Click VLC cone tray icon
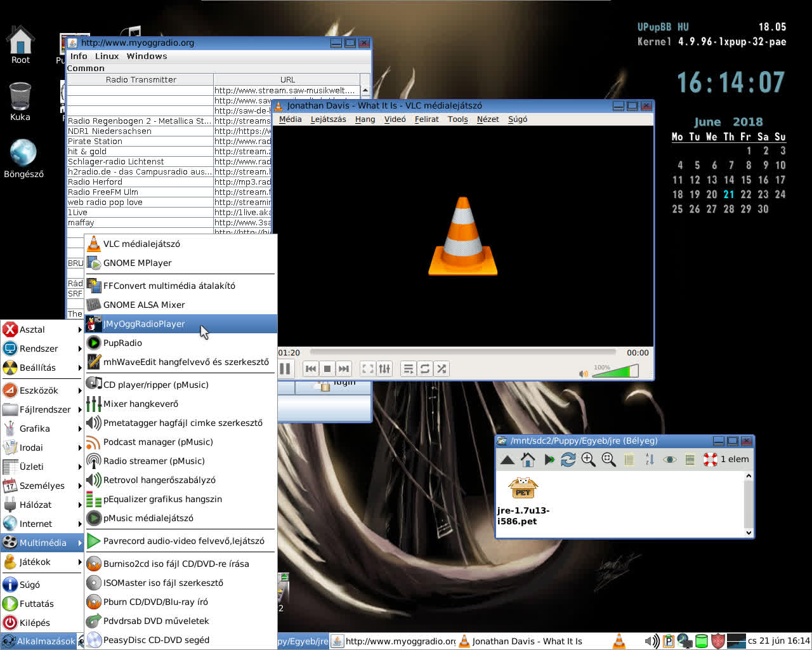 coord(619,641)
